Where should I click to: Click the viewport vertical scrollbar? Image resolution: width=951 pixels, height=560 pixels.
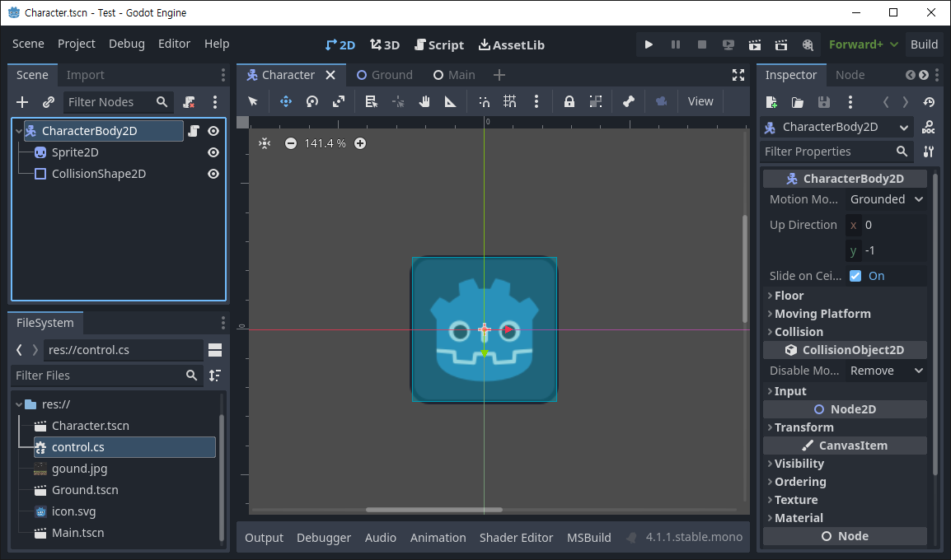[x=746, y=269]
